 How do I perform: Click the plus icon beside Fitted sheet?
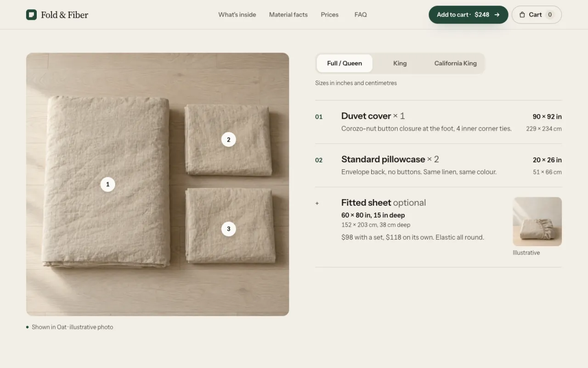tap(317, 203)
